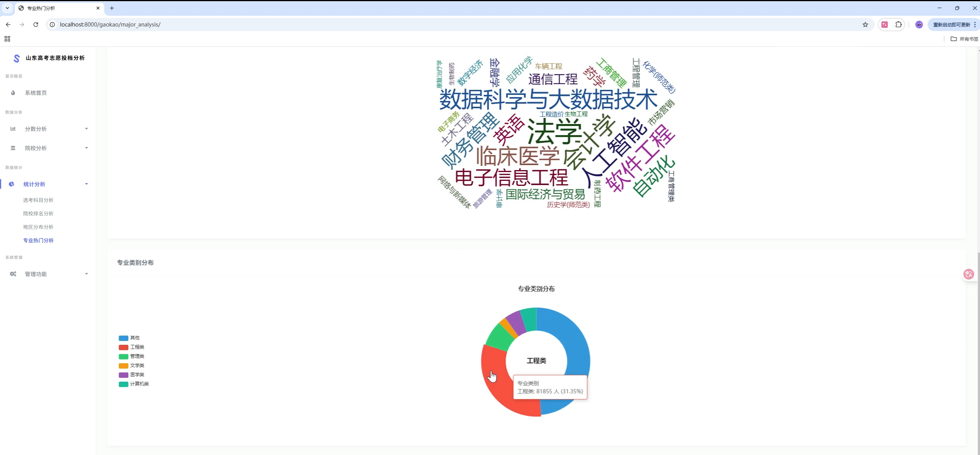Open 系统首页 flame icon
This screenshot has width=980, height=455.
13,93
